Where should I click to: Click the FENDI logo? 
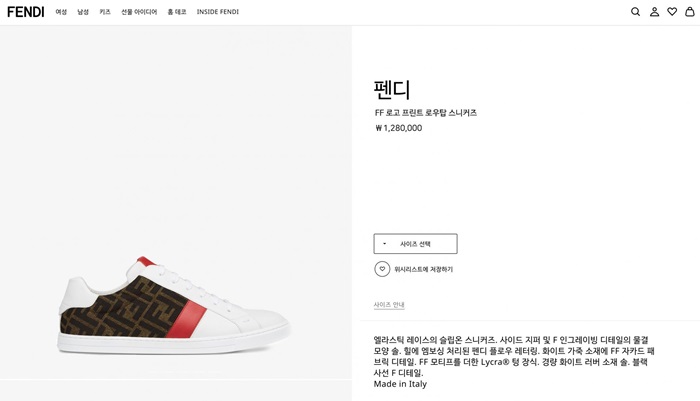click(x=26, y=12)
